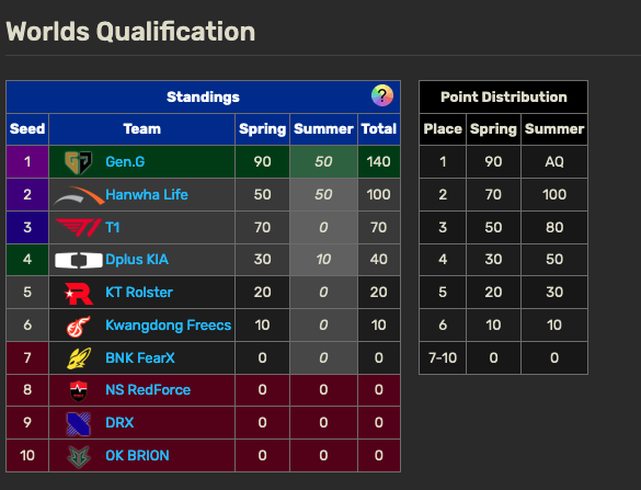The width and height of the screenshot is (641, 490).
Task: Click the KT Rolster logo icon
Action: coord(77,293)
